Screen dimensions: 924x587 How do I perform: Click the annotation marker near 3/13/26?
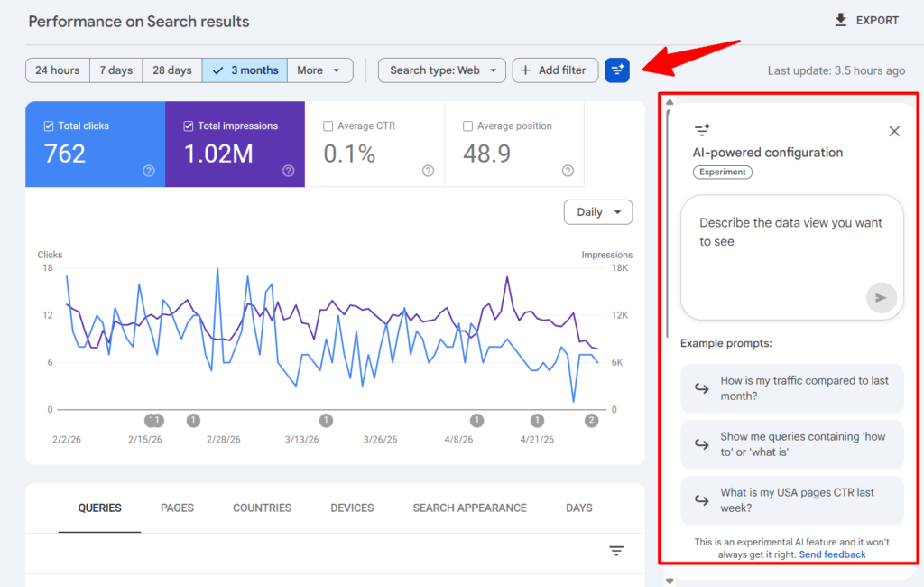pos(326,421)
